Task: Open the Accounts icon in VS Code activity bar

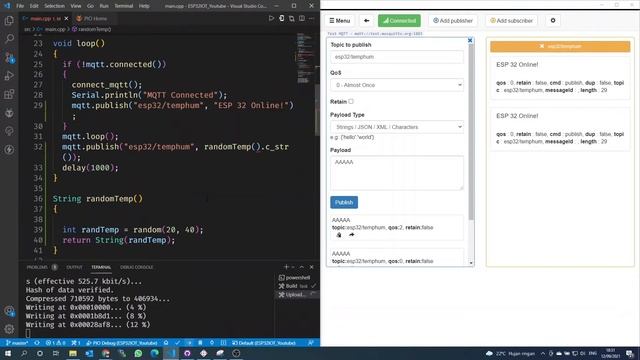Action: tap(9, 311)
